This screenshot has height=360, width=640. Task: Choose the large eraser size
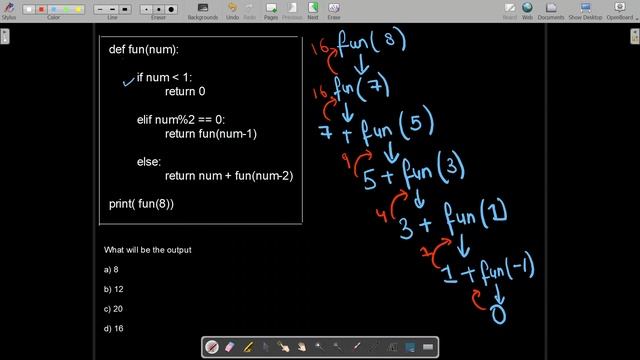171,9
